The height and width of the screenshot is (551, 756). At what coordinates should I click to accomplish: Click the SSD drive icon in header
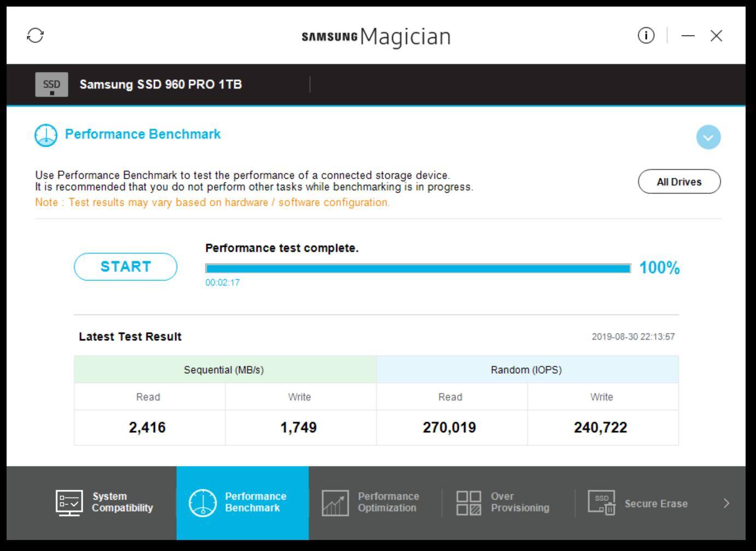pos(51,85)
